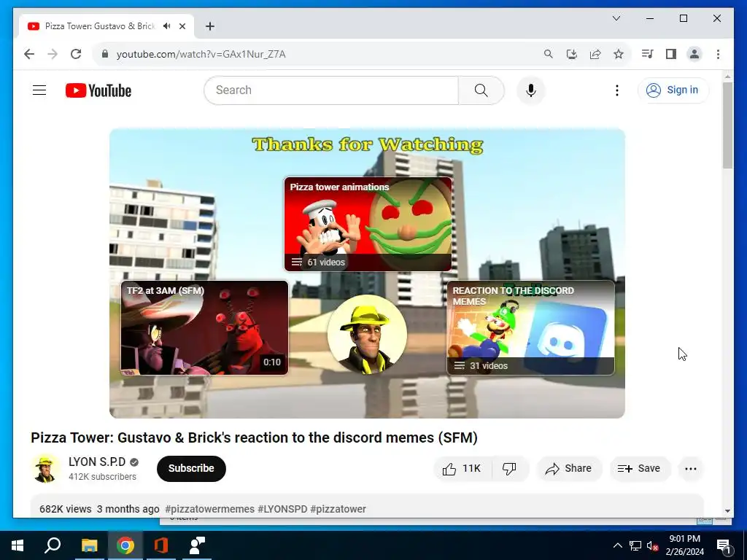Open Chrome three-dot menu
Viewport: 747px width, 560px height.
[718, 54]
